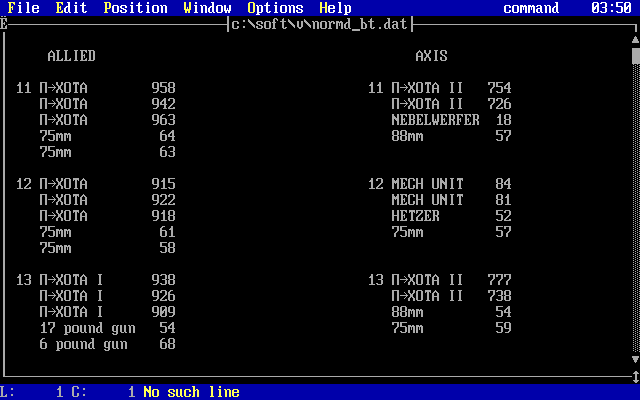Click the file title c:\soft\v\normd_bt.dat
This screenshot has width=640, height=400.
[320, 24]
